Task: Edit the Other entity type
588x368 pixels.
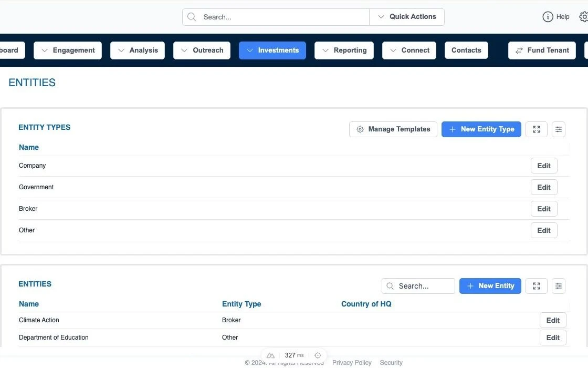Action: [544, 231]
